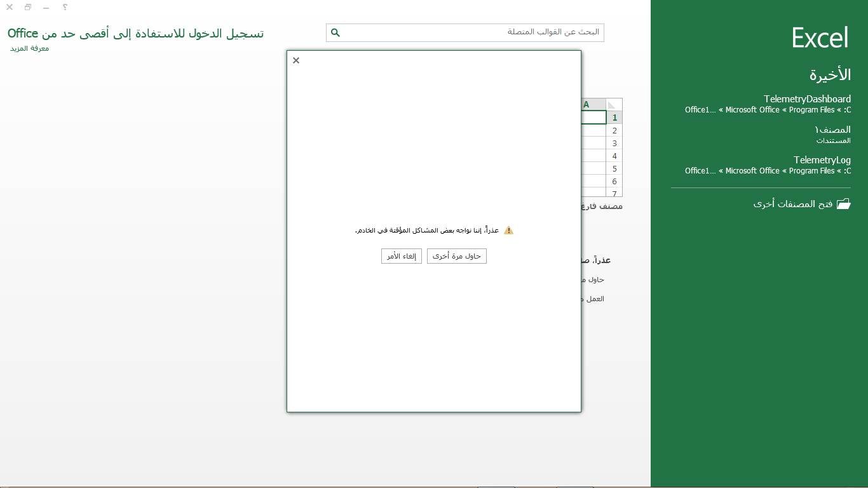Viewport: 868px width, 488px height.
Task: Click the warning icon in the error message
Action: point(508,230)
